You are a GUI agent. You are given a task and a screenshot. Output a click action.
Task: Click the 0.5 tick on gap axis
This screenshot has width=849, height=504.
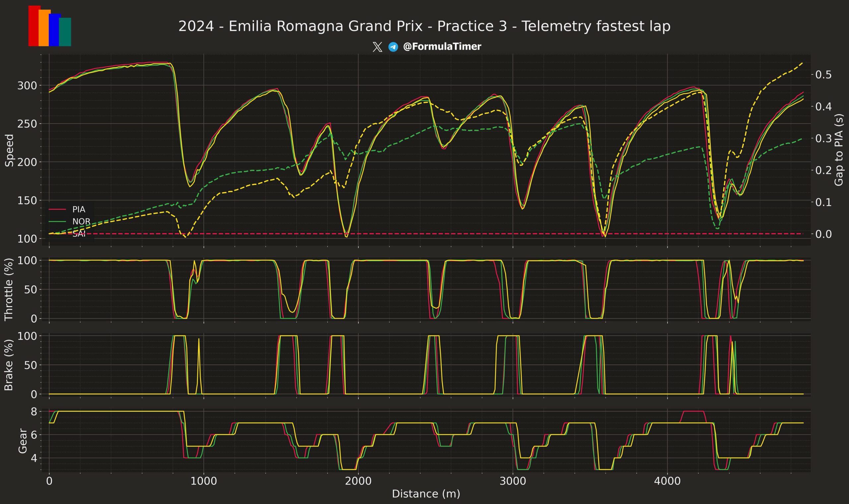(823, 74)
